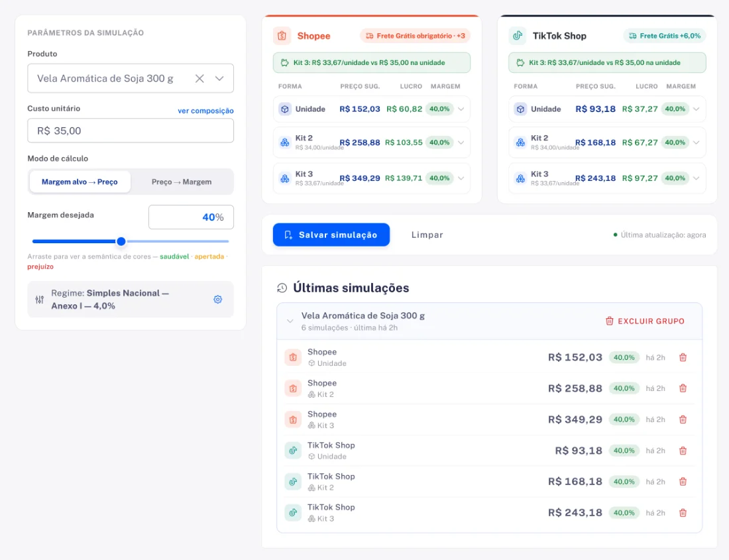Click the history clock icon beside Últimas simulações
The image size is (729, 560).
(282, 288)
